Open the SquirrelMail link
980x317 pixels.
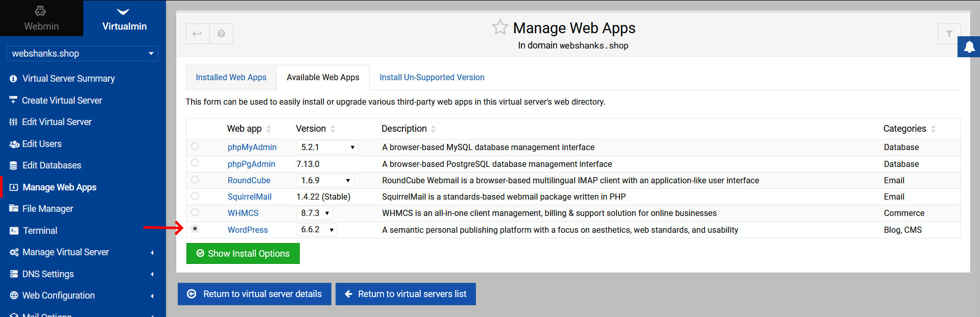click(250, 197)
